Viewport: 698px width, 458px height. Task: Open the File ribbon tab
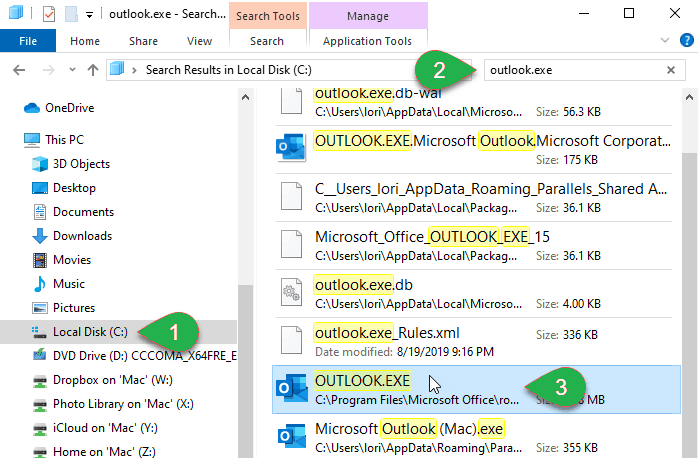pyautogui.click(x=28, y=41)
